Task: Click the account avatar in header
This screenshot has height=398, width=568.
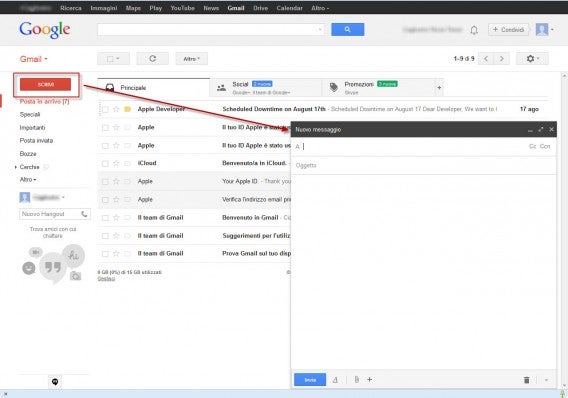Action: [542, 29]
